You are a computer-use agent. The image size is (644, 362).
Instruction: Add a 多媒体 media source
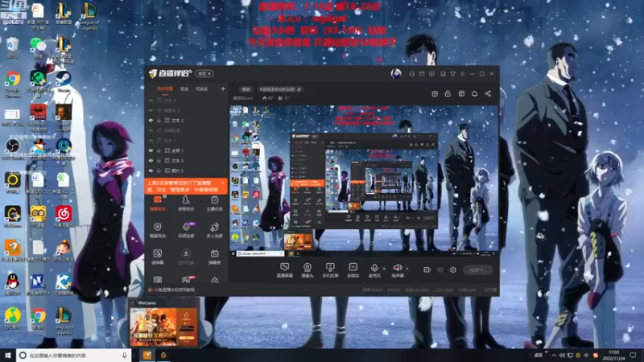coord(353,270)
